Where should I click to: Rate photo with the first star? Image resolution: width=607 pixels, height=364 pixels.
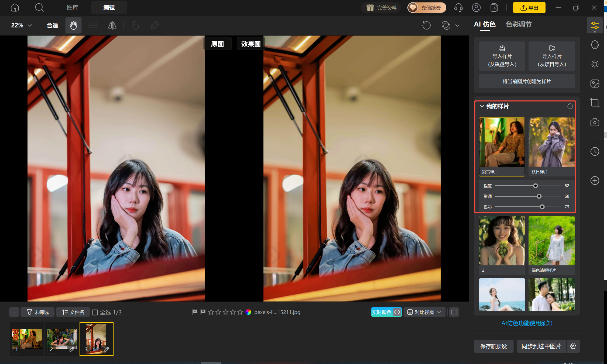point(211,312)
